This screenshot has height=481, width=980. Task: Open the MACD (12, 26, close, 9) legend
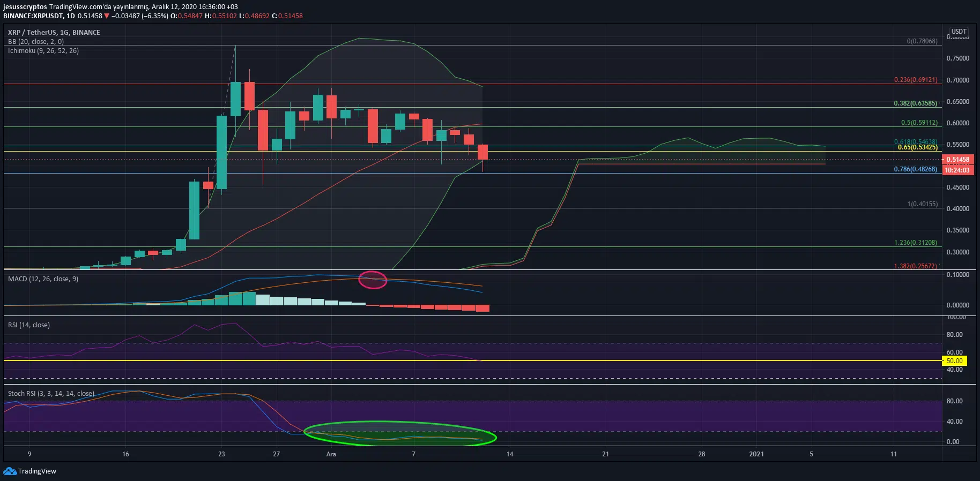coord(43,279)
